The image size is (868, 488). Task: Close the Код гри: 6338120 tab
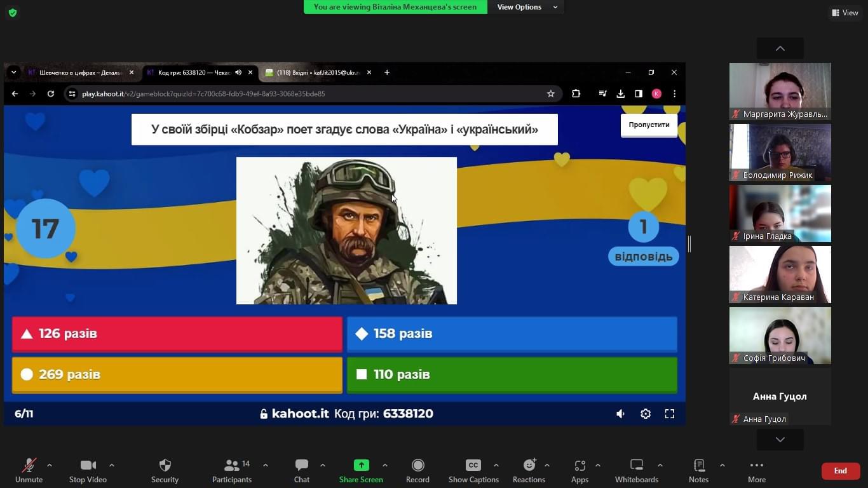click(250, 72)
